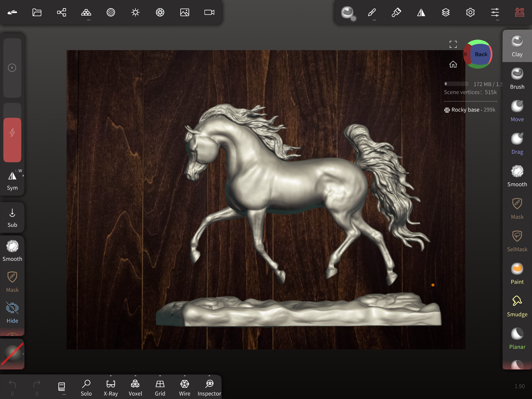Click the Back face of view cube
532x399 pixels.
pyautogui.click(x=481, y=54)
